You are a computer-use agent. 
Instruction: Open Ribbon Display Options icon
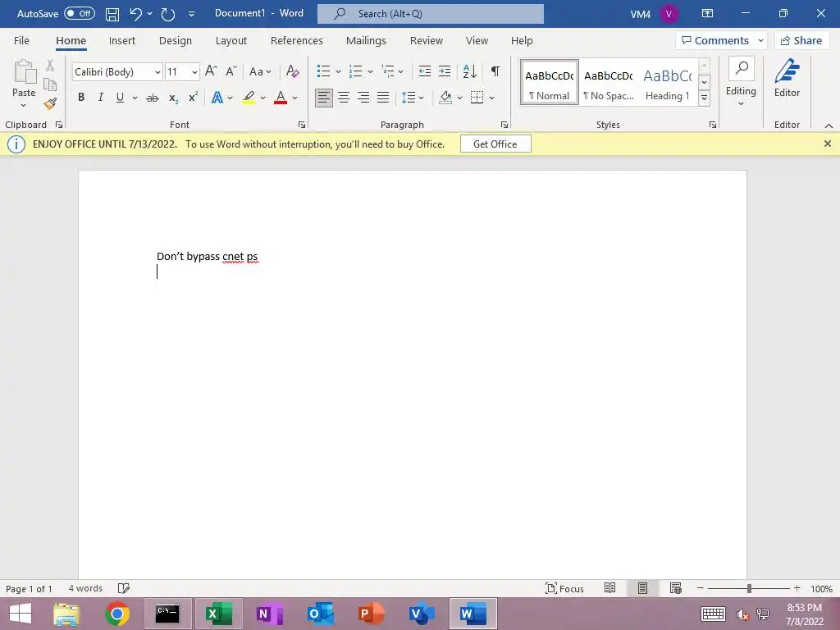tap(708, 14)
